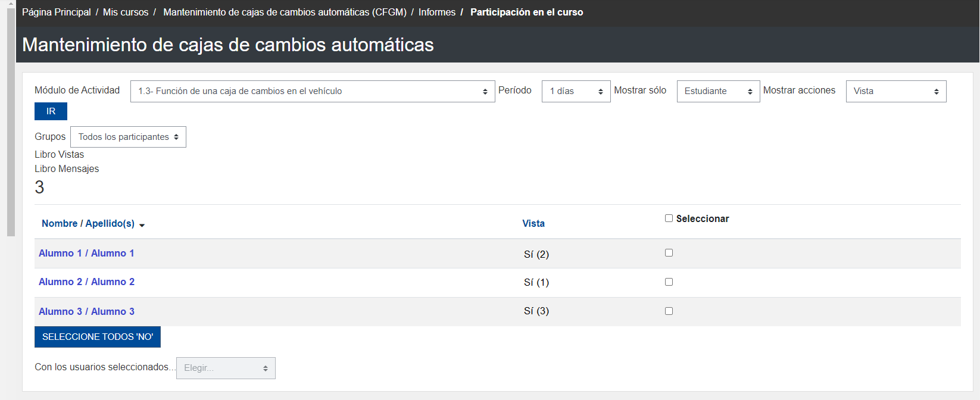The width and height of the screenshot is (980, 400).
Task: Open the Alumno 1 / Alumno 1 profile link
Action: pyautogui.click(x=86, y=253)
